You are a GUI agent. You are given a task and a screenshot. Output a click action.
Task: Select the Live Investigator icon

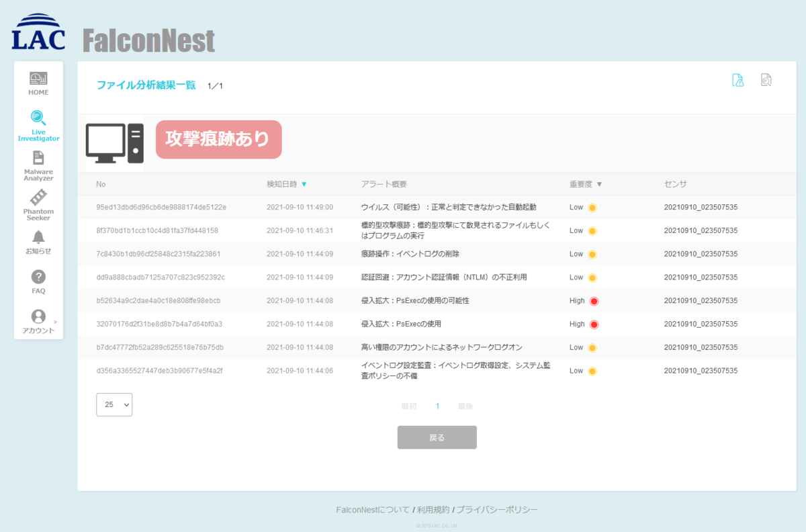[x=38, y=118]
